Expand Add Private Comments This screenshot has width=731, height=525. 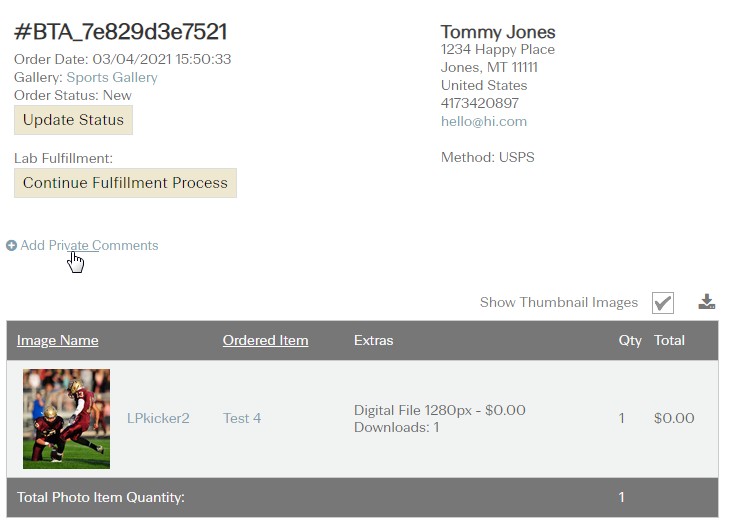tap(89, 245)
